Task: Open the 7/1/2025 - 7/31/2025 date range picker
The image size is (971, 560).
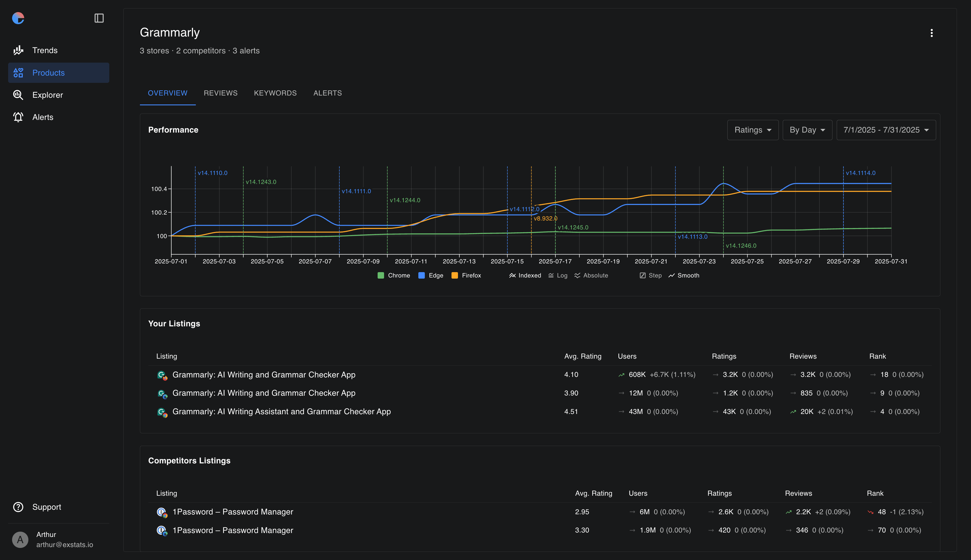Action: pyautogui.click(x=885, y=130)
